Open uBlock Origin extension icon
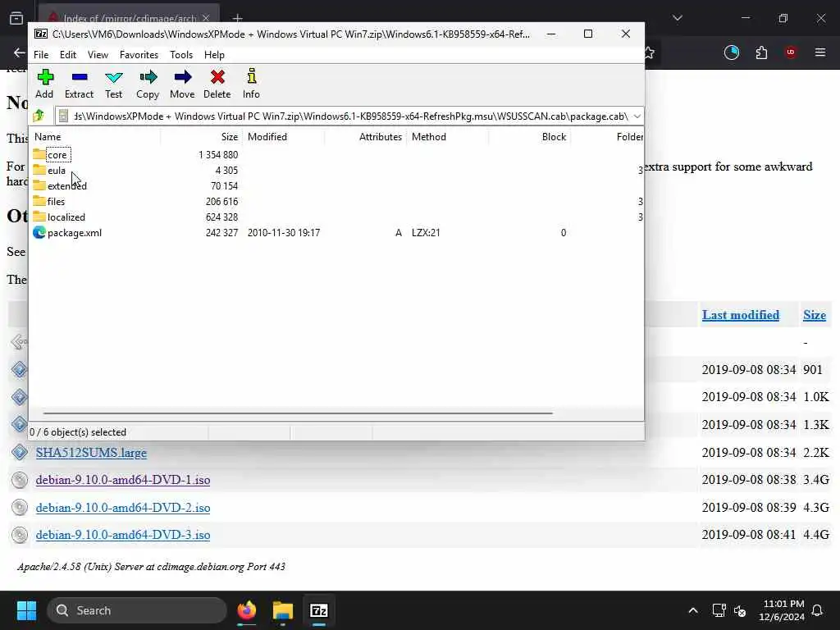The width and height of the screenshot is (840, 630). click(791, 52)
